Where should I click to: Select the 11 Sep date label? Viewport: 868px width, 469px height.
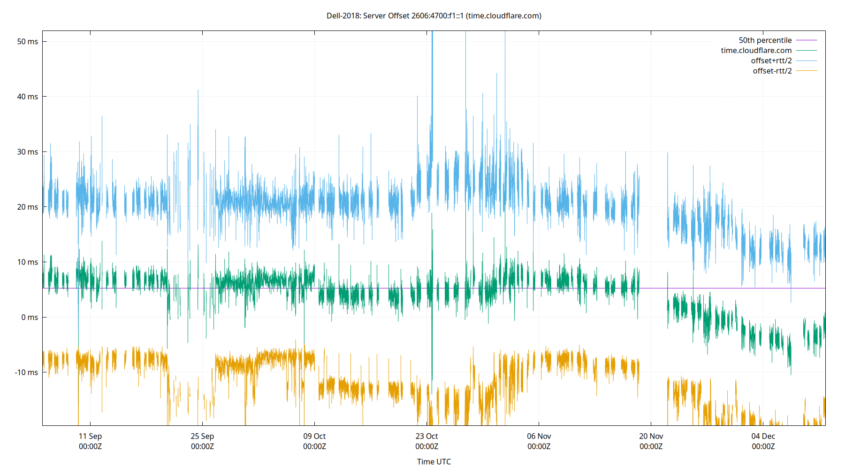91,436
